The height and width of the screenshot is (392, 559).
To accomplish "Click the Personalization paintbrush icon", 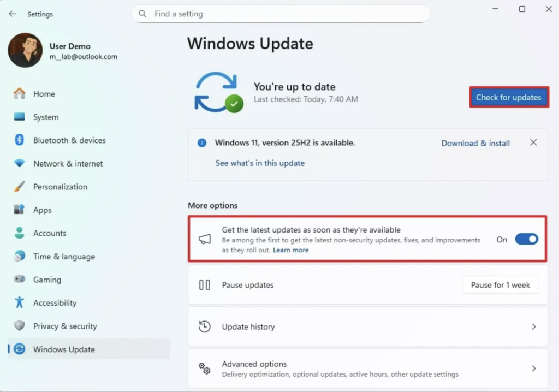I will coord(20,187).
